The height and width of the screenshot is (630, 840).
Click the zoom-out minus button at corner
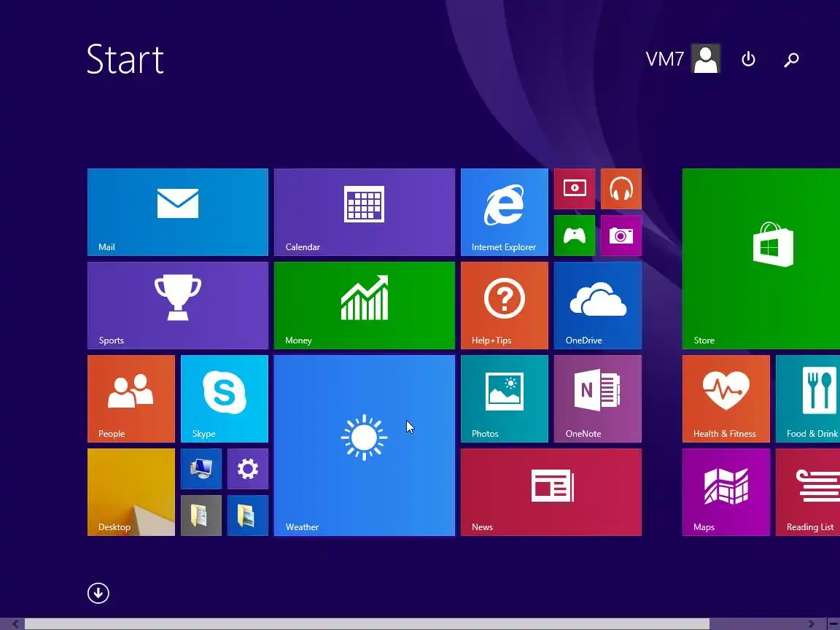tap(833, 624)
